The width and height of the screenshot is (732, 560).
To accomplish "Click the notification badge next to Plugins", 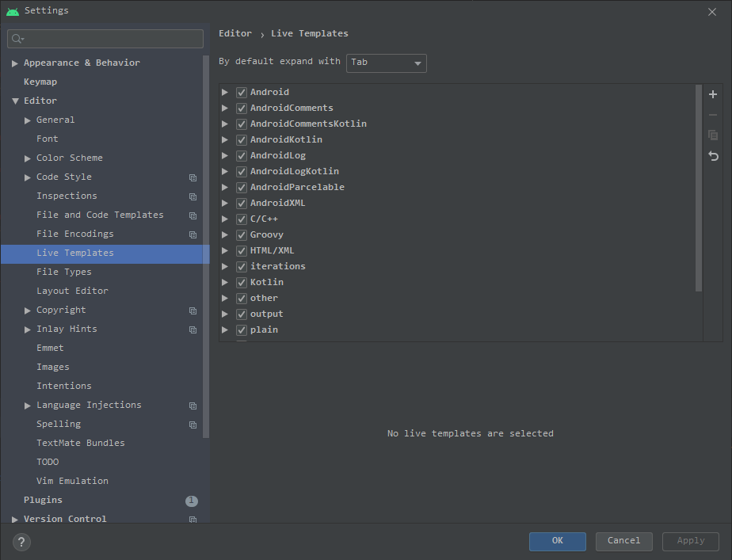I will [191, 501].
